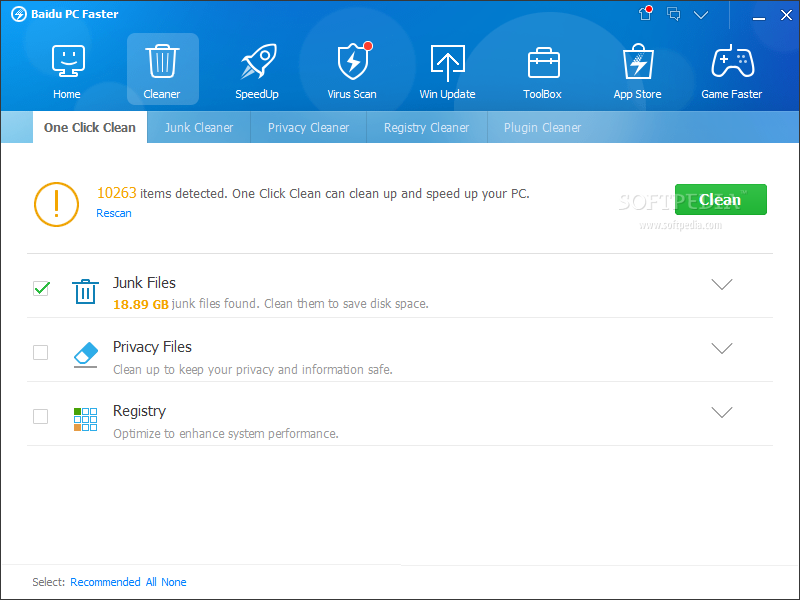Open the skin shirt icon with red dot

(646, 13)
